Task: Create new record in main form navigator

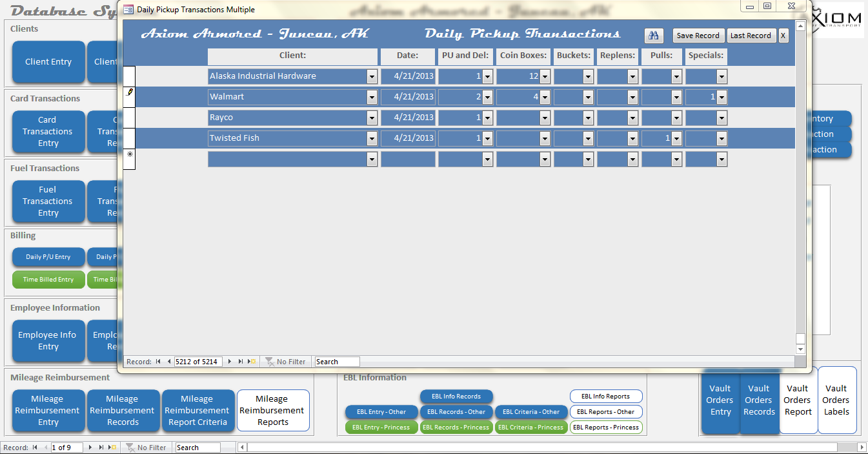Action: (112, 448)
